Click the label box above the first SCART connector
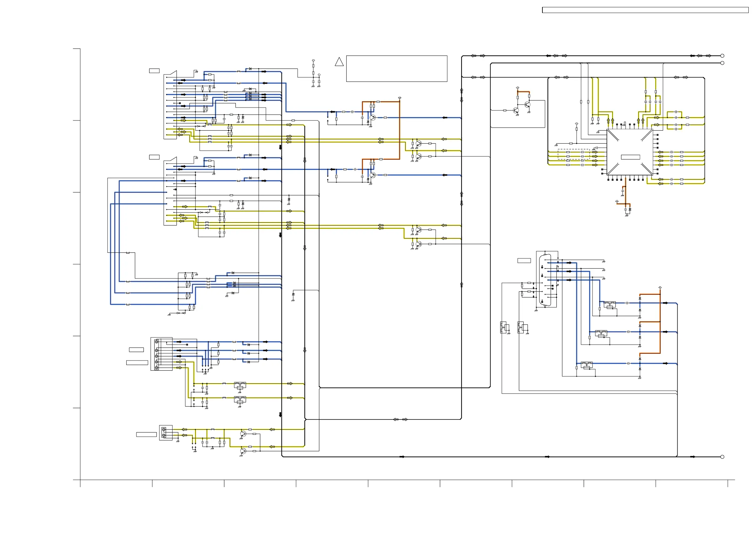Image resolution: width=756 pixels, height=534 pixels. (x=154, y=71)
